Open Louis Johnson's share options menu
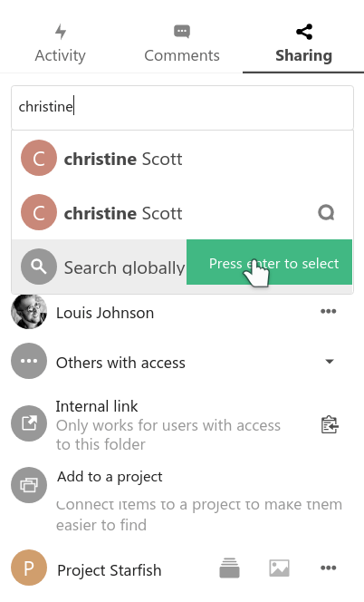The image size is (364, 602). click(329, 311)
